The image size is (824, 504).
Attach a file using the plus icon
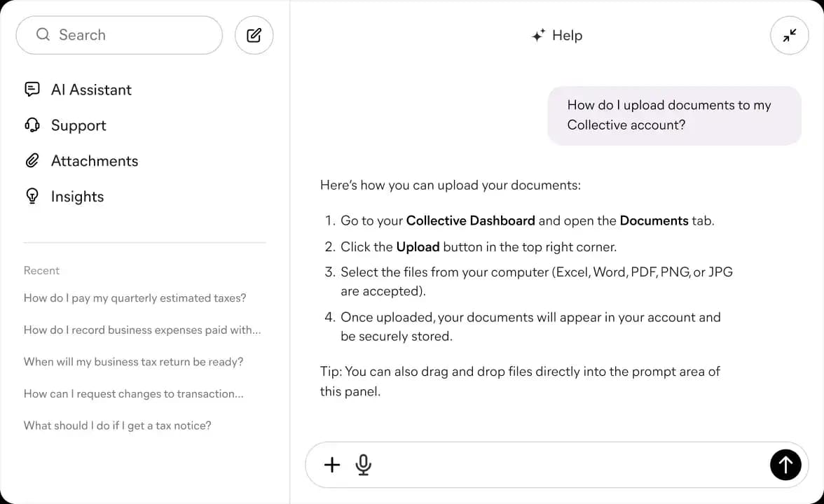tap(331, 464)
